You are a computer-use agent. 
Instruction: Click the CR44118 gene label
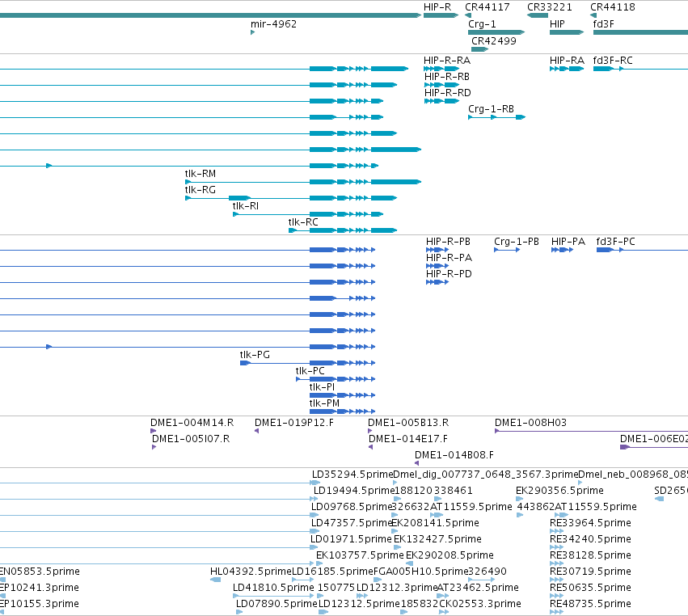(613, 7)
